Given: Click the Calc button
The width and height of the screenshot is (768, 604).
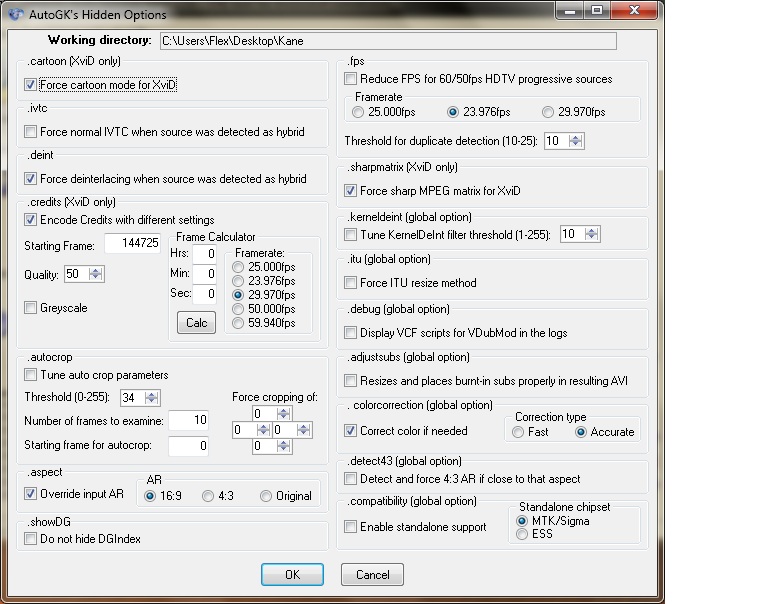Looking at the screenshot, I should 196,322.
